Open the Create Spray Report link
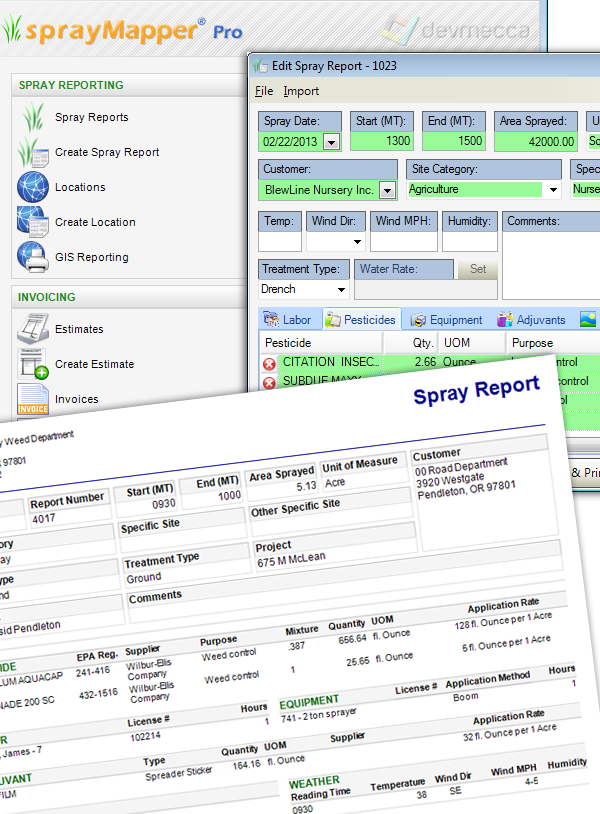This screenshot has height=814, width=600. pos(107,152)
